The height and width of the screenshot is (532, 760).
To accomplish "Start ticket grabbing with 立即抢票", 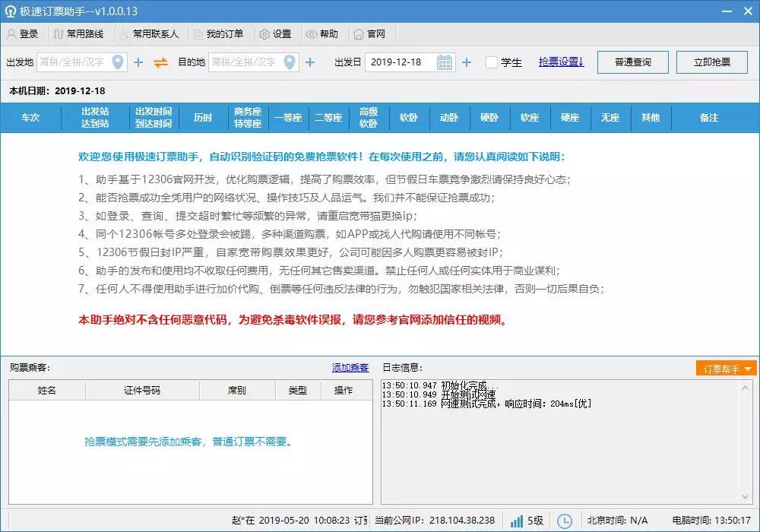I will coord(711,62).
